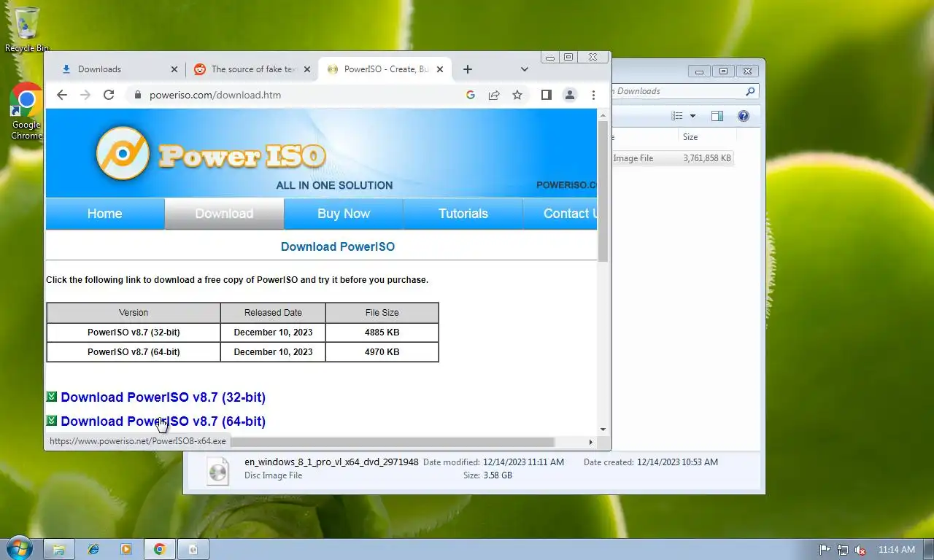Image resolution: width=934 pixels, height=560 pixels.
Task: Open Google Chrome desktop shortcut
Action: pyautogui.click(x=26, y=112)
